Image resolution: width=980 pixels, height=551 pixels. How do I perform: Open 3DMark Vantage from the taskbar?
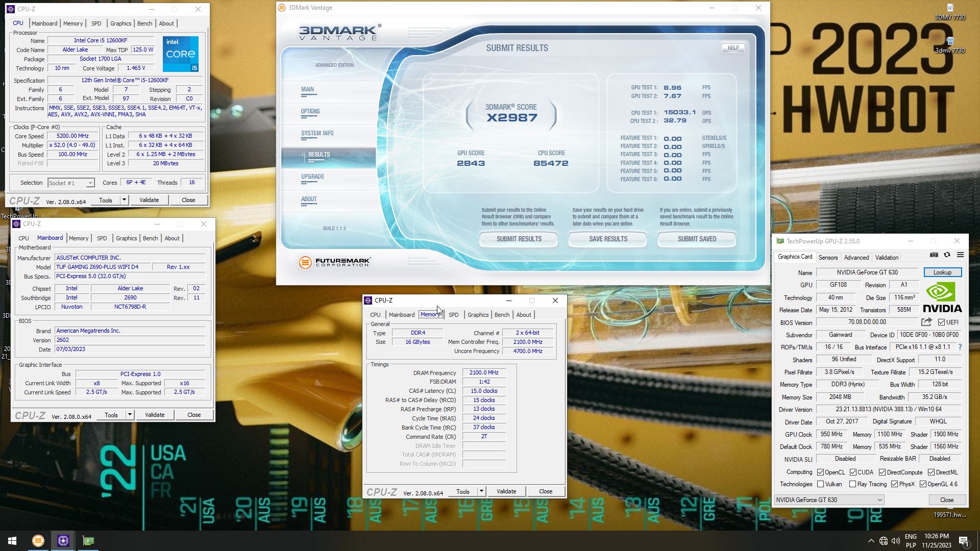click(x=38, y=541)
